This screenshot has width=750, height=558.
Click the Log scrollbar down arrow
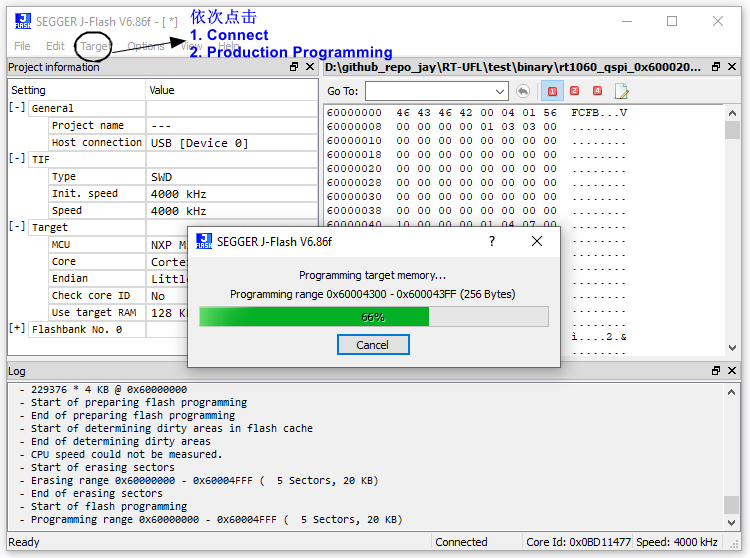731,523
